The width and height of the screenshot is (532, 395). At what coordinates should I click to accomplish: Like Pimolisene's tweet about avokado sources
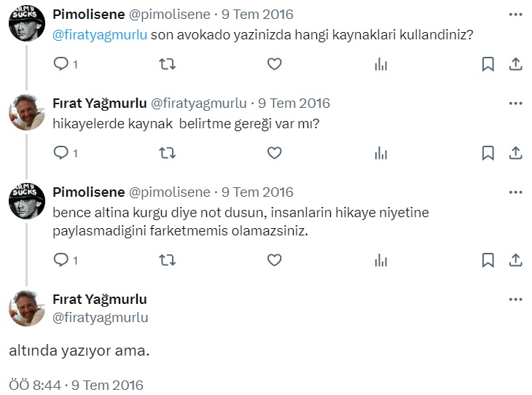pos(274,64)
